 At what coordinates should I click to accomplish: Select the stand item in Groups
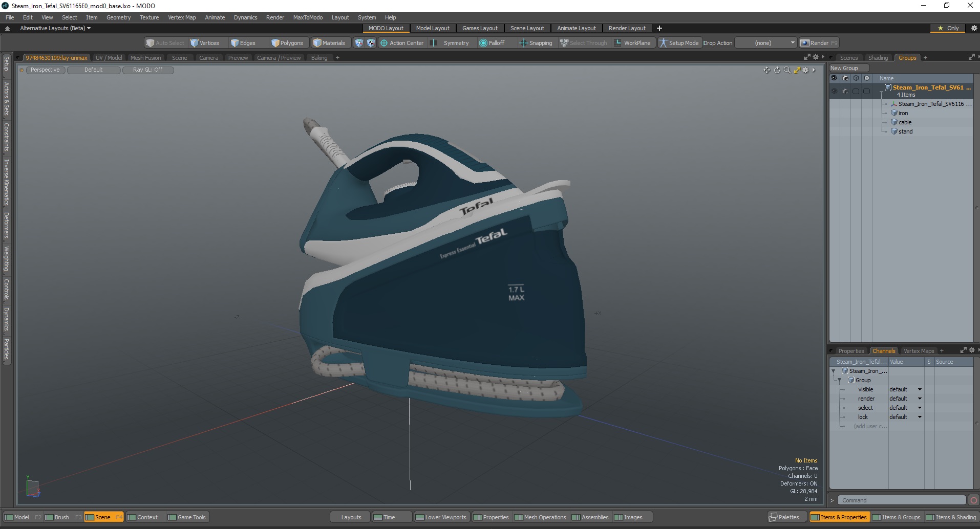905,131
